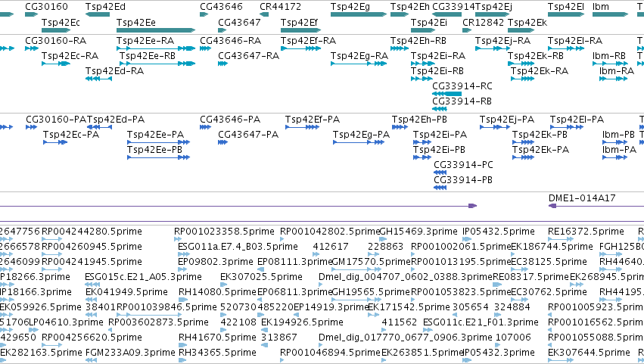Click the Tsp42Ef gene label
The height and width of the screenshot is (364, 644).
[x=299, y=22]
